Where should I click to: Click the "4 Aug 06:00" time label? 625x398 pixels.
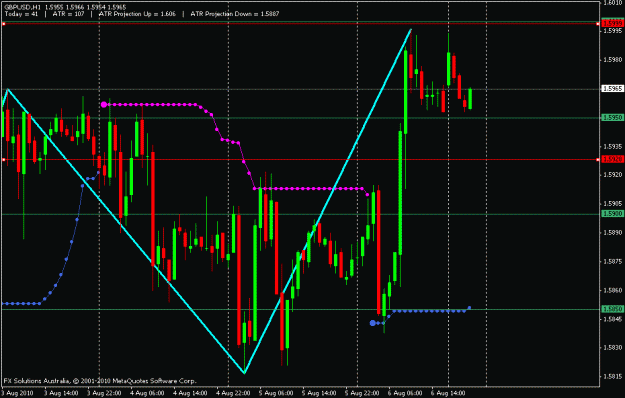pyautogui.click(x=147, y=393)
